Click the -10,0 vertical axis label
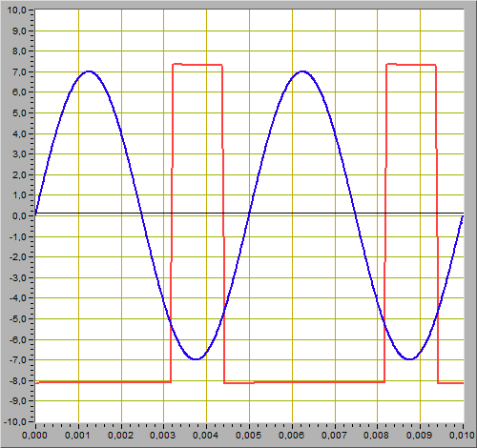Viewport: 477px width, 448px height. pyautogui.click(x=14, y=421)
